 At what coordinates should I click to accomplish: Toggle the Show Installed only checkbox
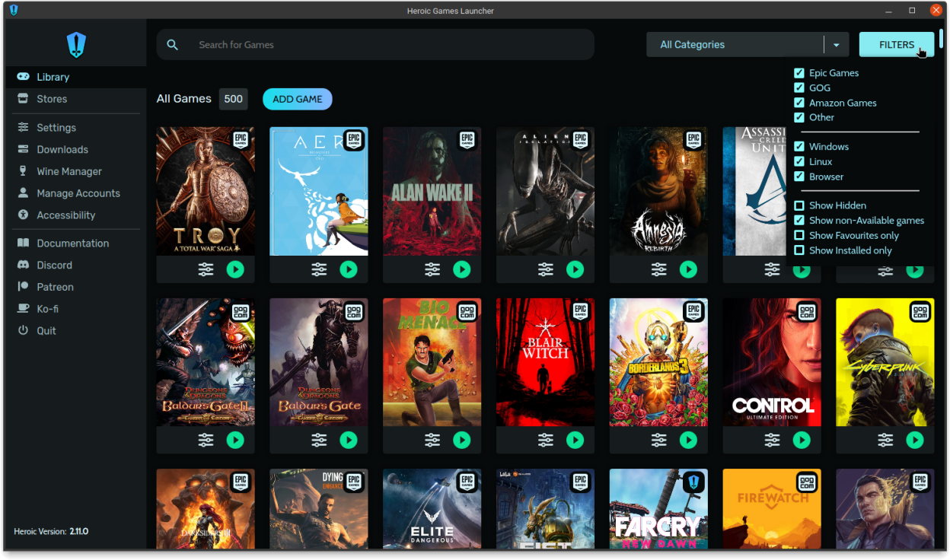pos(799,250)
